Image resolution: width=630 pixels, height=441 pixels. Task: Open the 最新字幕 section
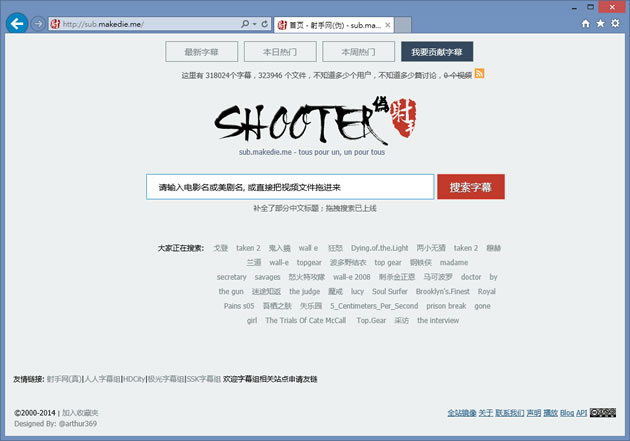[x=201, y=52]
